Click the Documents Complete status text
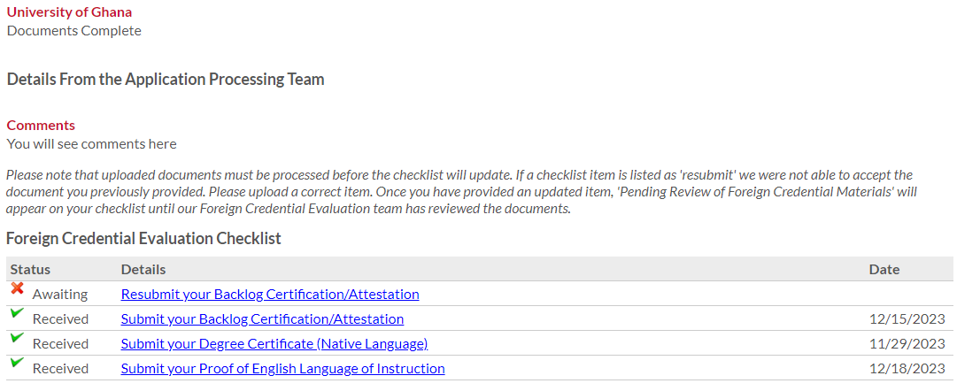 point(73,31)
